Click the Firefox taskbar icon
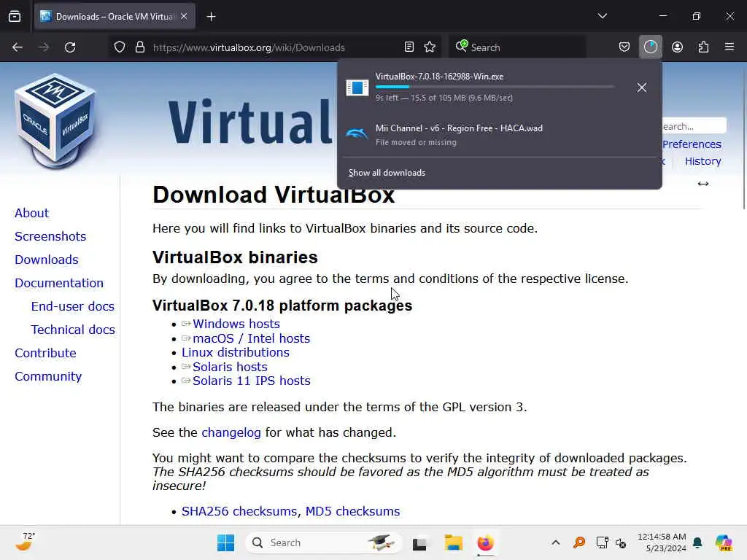 pyautogui.click(x=485, y=542)
